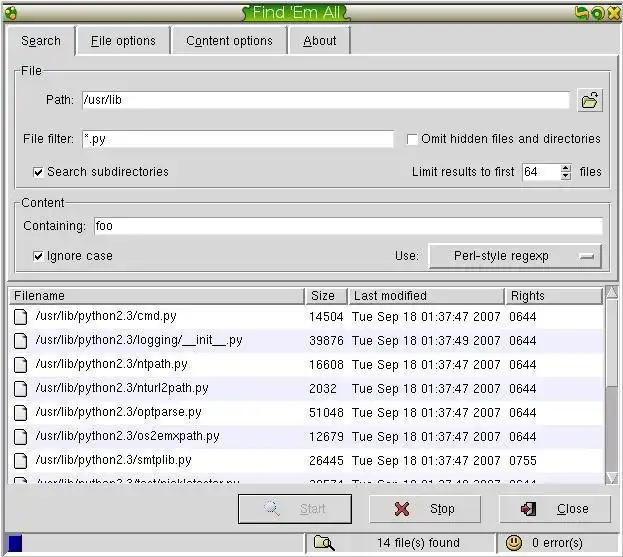Select the /usr/lib/python2.3/smtplib.py row
This screenshot has width=623, height=557.
tap(306, 461)
